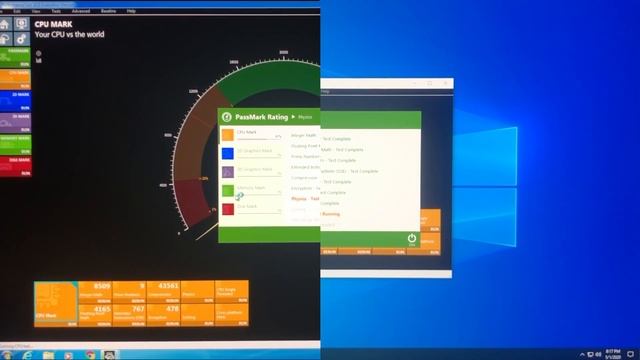Select the Integer Math tile showing 8509

pos(95,292)
